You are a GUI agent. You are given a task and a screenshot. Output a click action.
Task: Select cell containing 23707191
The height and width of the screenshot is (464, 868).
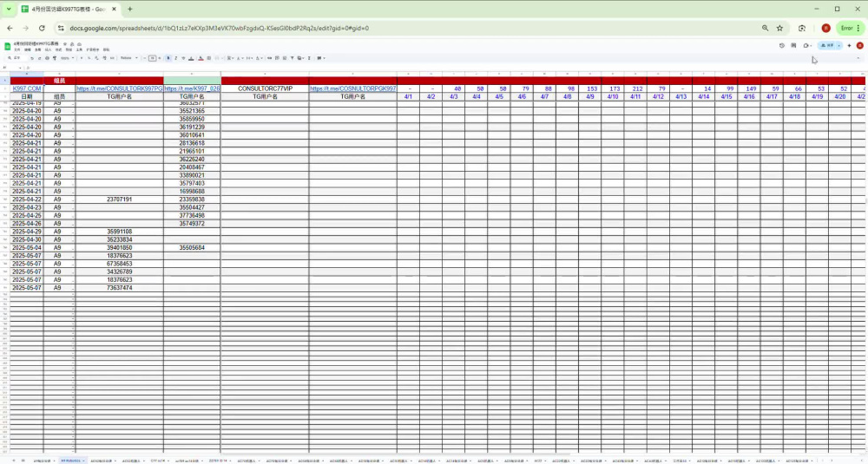pos(120,199)
